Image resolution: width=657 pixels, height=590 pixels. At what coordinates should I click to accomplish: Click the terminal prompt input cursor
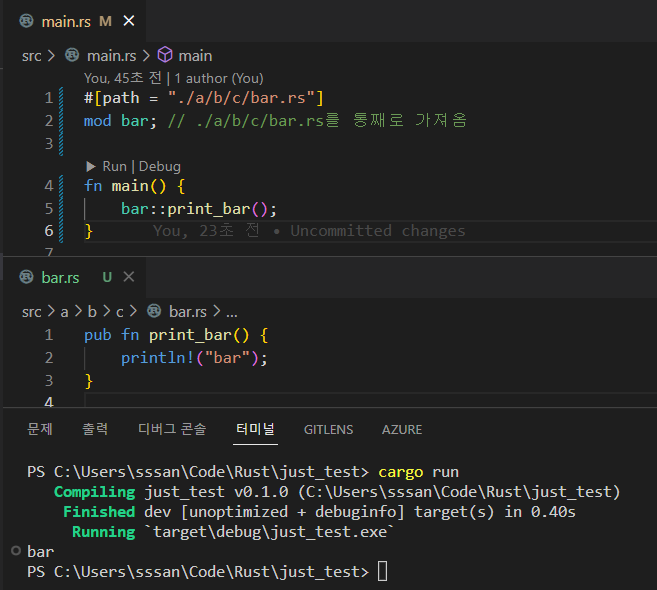tap(382, 572)
